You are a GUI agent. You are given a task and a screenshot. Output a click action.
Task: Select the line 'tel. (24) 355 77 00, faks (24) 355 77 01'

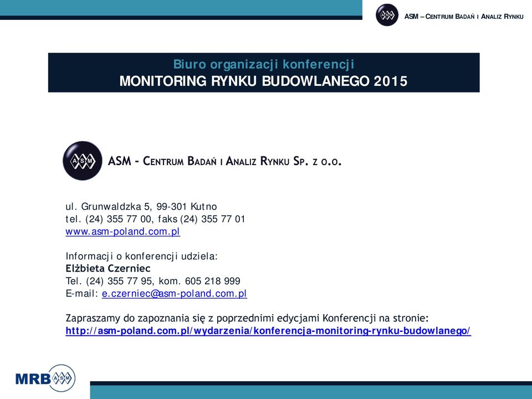155,219
